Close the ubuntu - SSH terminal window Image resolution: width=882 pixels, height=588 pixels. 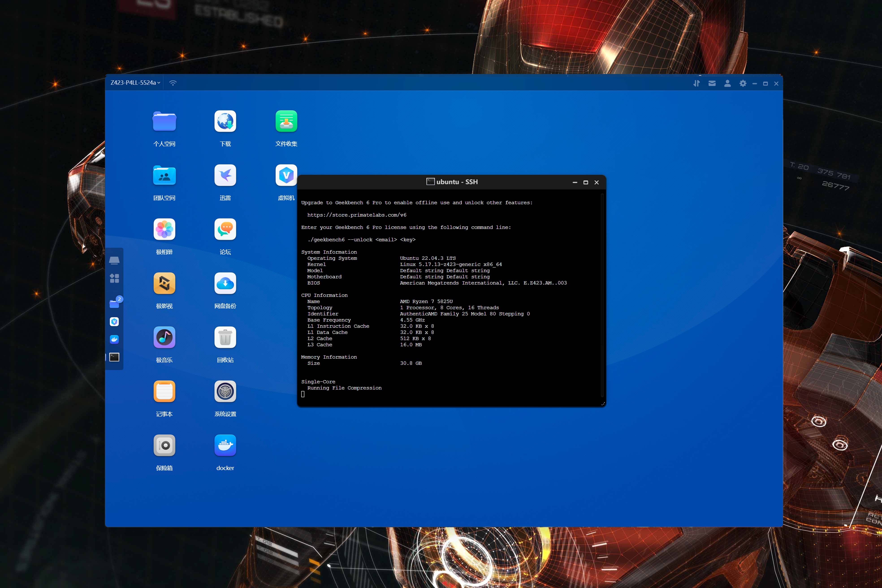[597, 182]
